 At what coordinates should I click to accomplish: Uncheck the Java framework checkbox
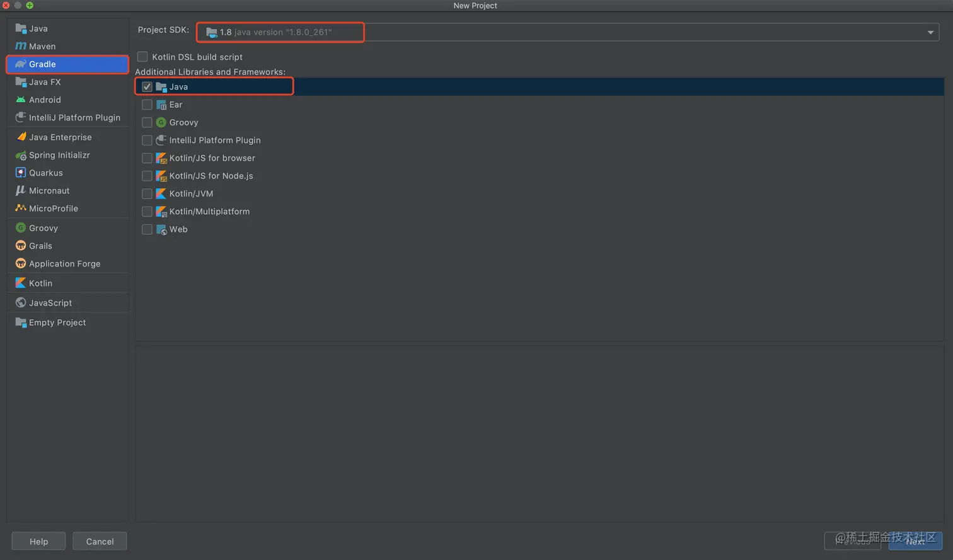(x=147, y=87)
